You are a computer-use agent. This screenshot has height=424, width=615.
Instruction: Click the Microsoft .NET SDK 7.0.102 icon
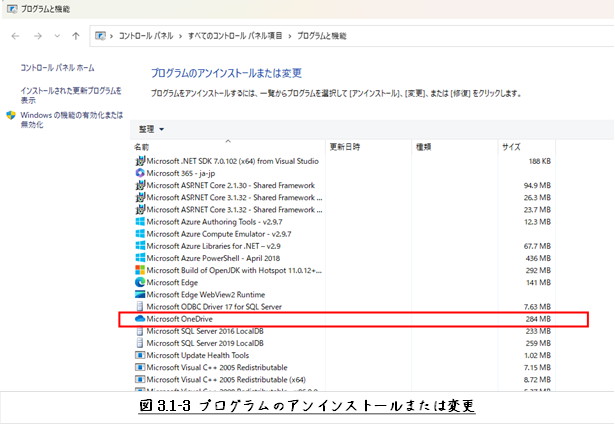pos(140,161)
